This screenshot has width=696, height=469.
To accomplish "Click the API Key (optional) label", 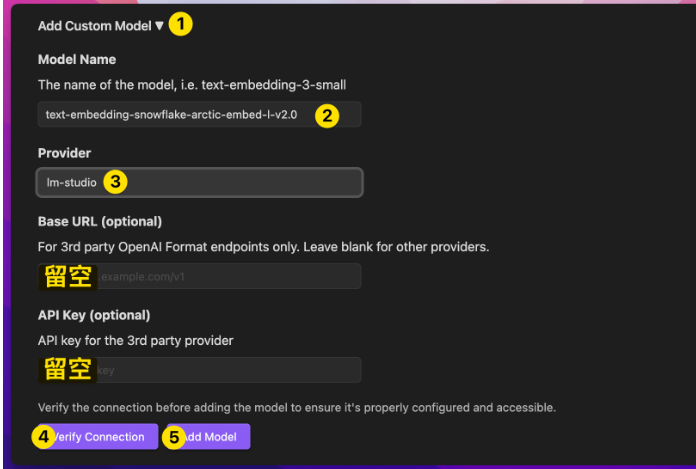I will [94, 315].
